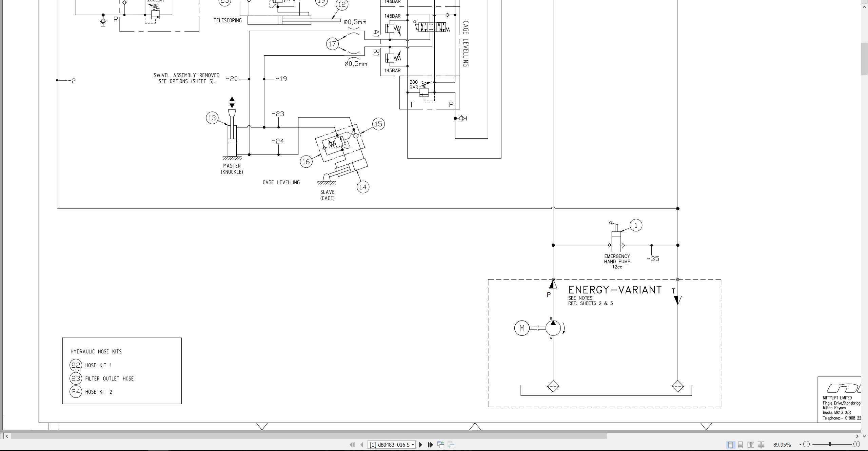Click the SLAVE (CAGE) label
868x451 pixels.
(x=327, y=195)
